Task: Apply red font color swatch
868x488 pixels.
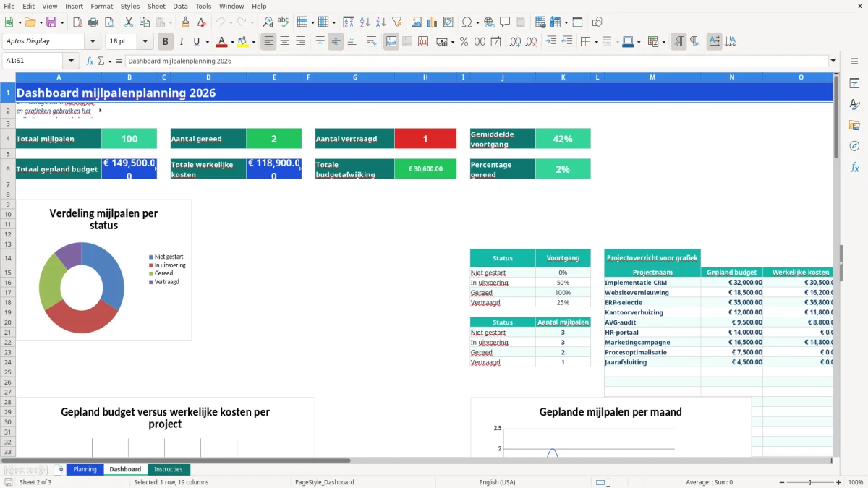Action: click(x=222, y=42)
